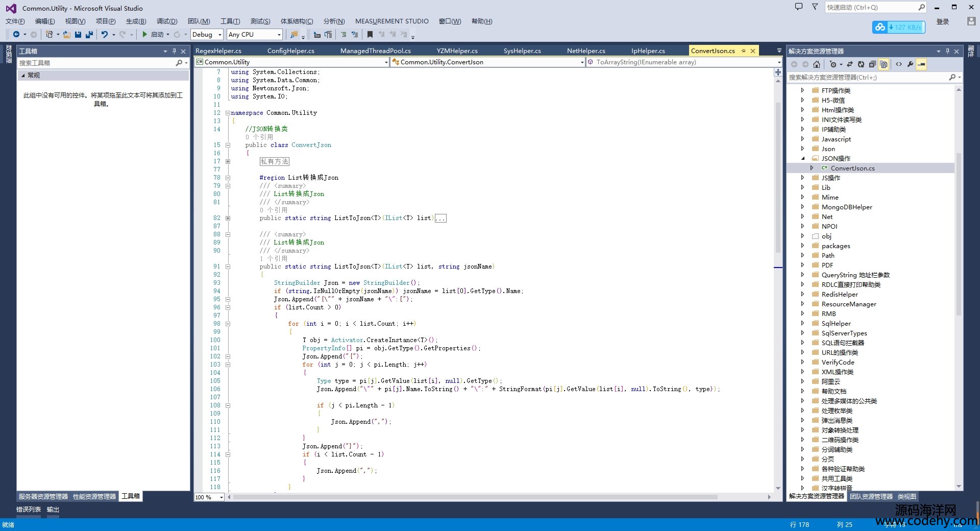The width and height of the screenshot is (980, 531).
Task: Open the 错误列表 panel
Action: coord(29,510)
